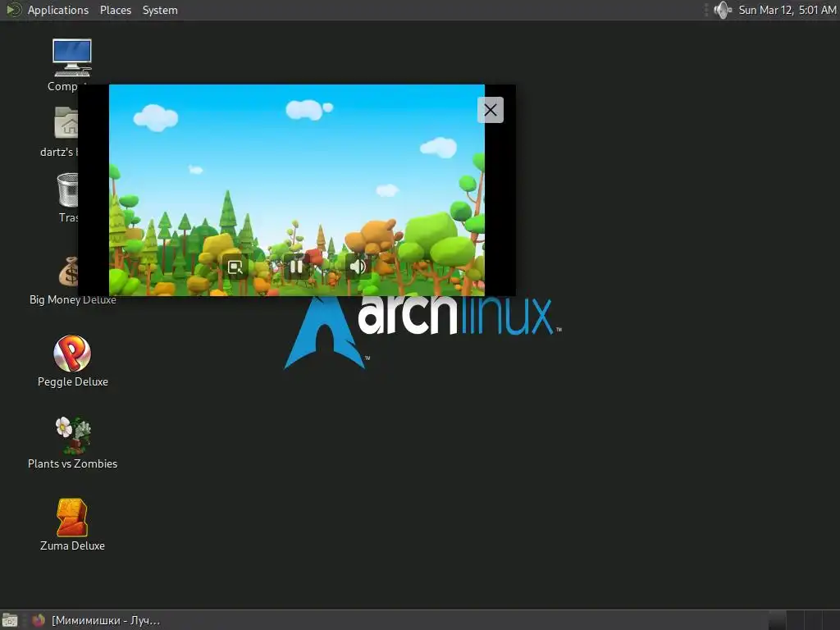The height and width of the screenshot is (630, 840).
Task: Click the Firefox icon in the taskbar
Action: point(38,620)
